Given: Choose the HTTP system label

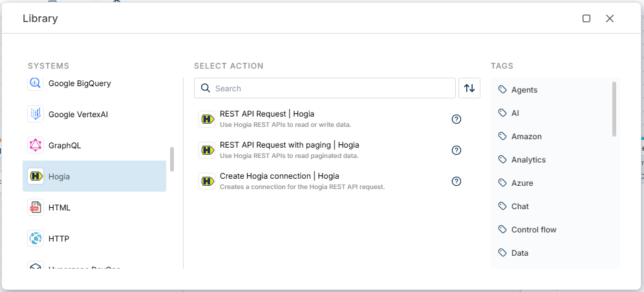Looking at the screenshot, I should (x=59, y=239).
